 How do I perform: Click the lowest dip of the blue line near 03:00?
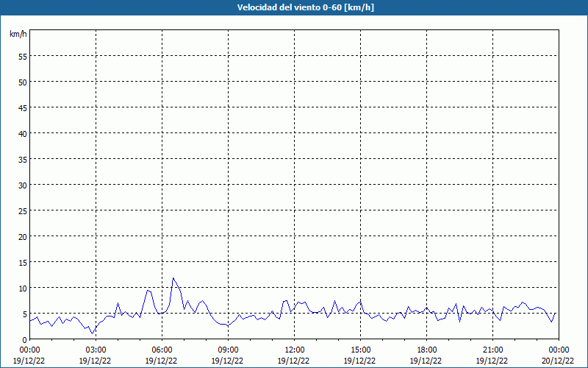coord(93,333)
